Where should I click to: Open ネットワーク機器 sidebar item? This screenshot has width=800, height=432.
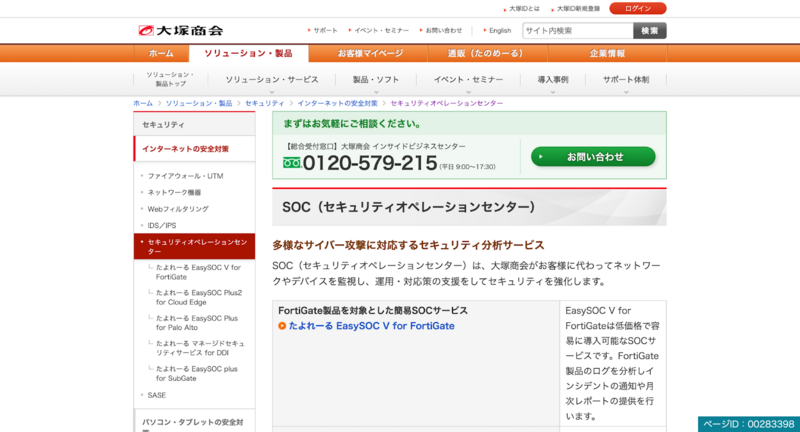(x=174, y=192)
